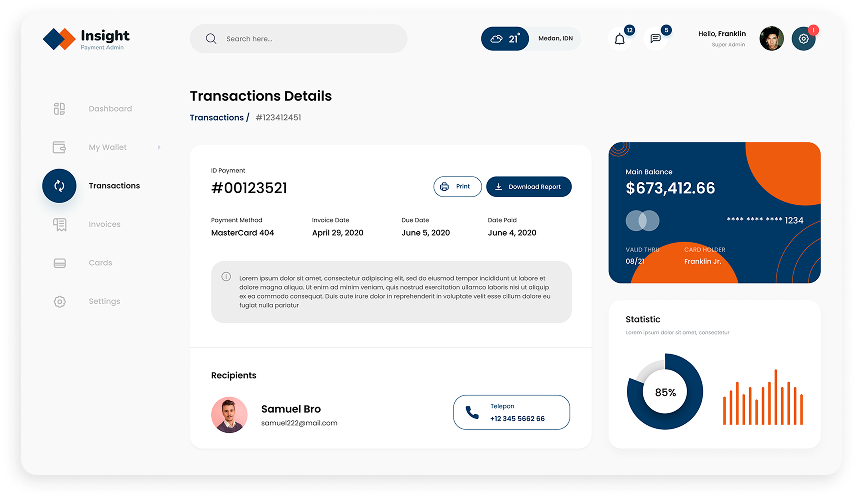Open Dashboard menu item
Image resolution: width=857 pixels, height=498 pixels.
[110, 109]
